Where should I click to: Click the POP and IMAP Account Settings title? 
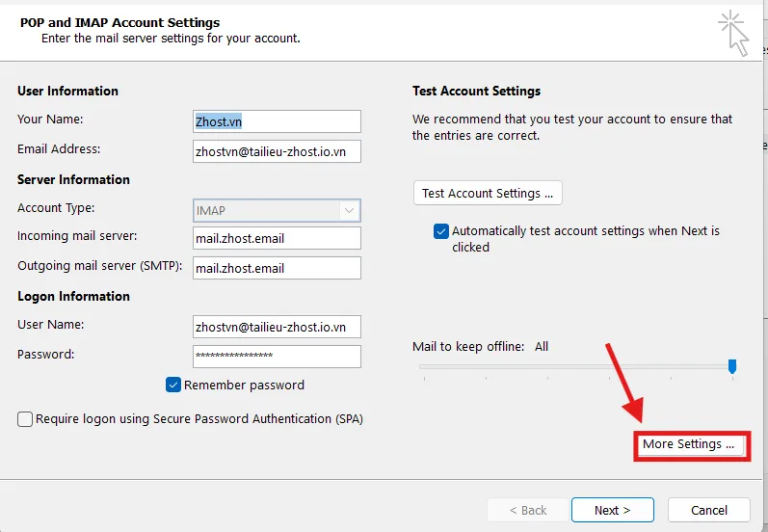[x=120, y=22]
